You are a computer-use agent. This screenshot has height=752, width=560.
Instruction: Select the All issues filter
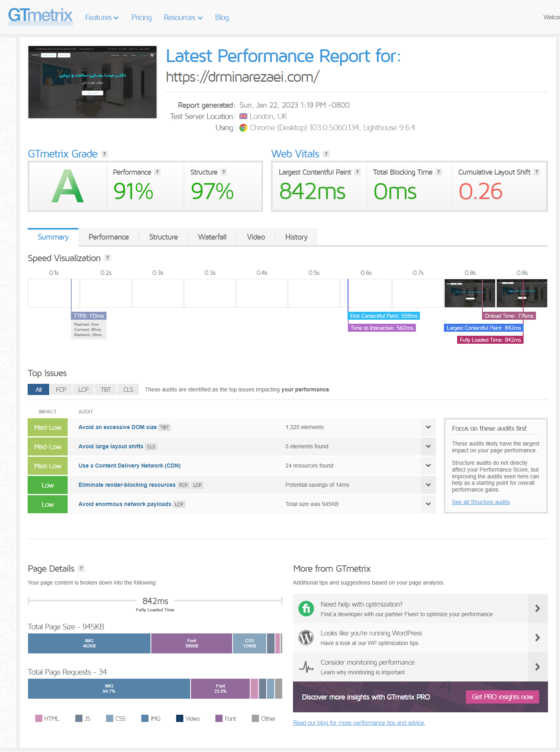38,389
